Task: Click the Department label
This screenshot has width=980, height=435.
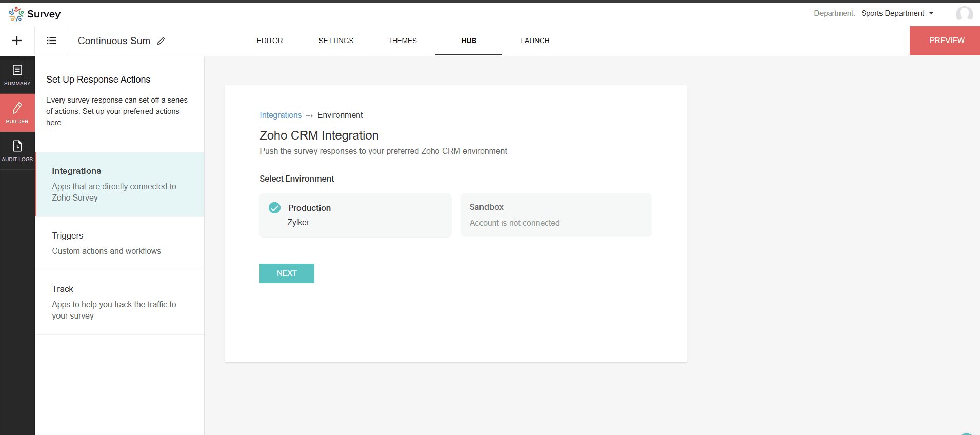Action: coord(834,13)
